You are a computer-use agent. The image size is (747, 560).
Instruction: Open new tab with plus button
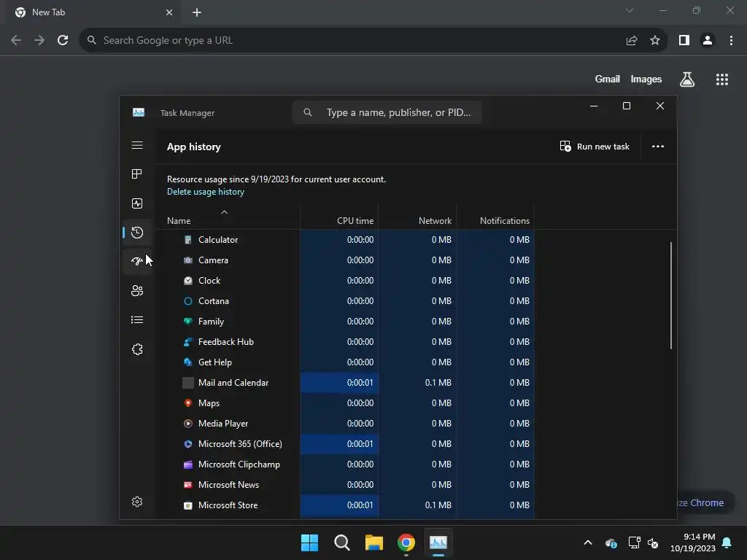(x=197, y=13)
